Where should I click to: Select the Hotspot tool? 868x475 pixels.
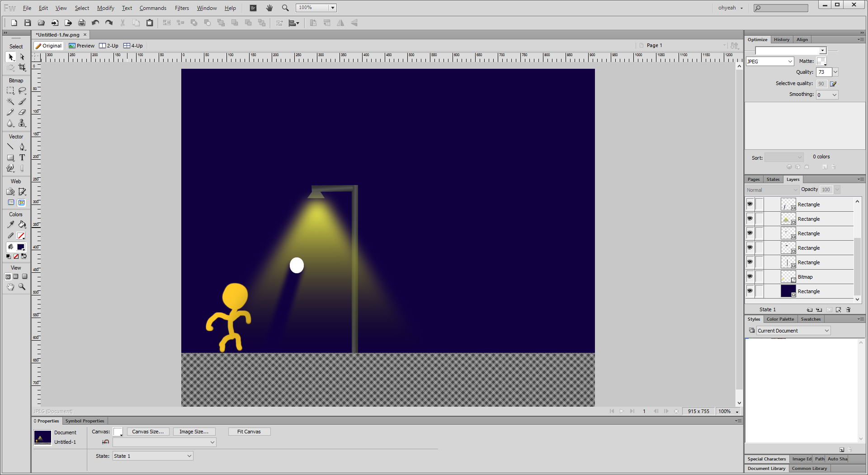click(x=10, y=191)
